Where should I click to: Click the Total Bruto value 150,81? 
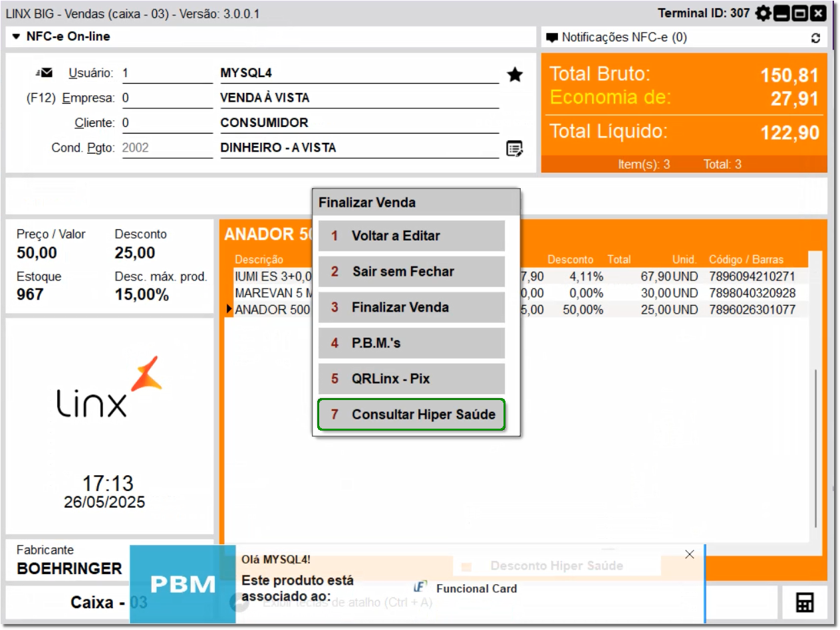(789, 76)
